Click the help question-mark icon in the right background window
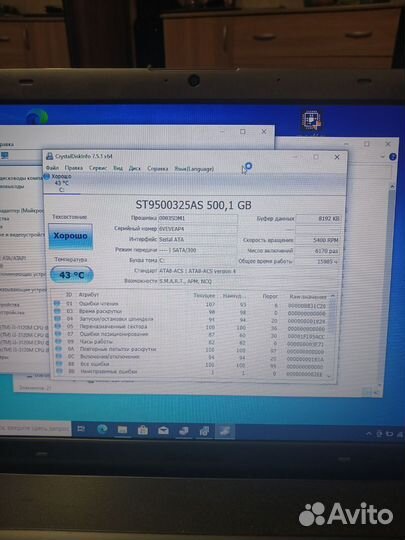405x540 pixels. pyautogui.click(x=393, y=157)
